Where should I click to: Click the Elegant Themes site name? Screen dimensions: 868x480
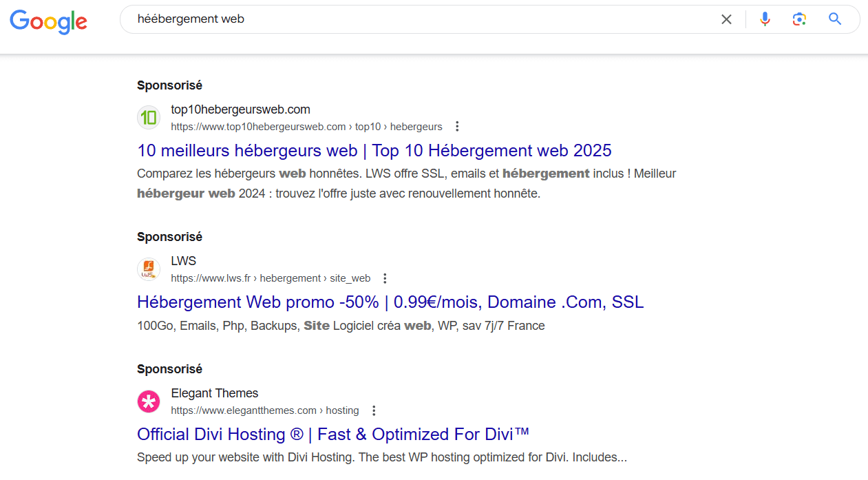coord(214,393)
